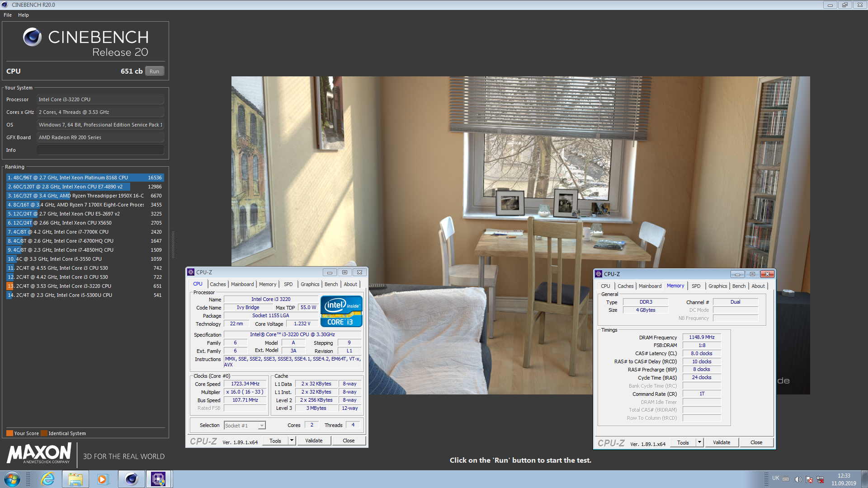Select ranking row 2C/4T @ 4.55 GHz Core i3 530
The image size is (868, 488).
tap(85, 268)
